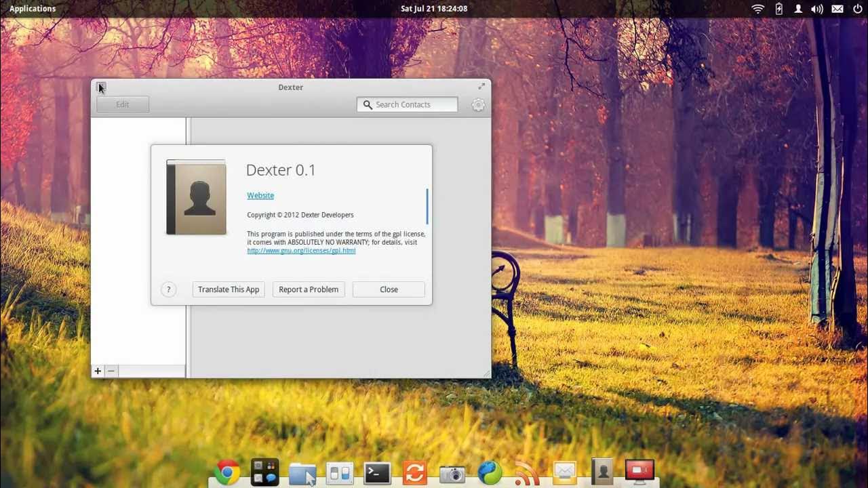Open the battery indicator in top panel
Image resolution: width=868 pixels, height=488 pixels.
(778, 9)
